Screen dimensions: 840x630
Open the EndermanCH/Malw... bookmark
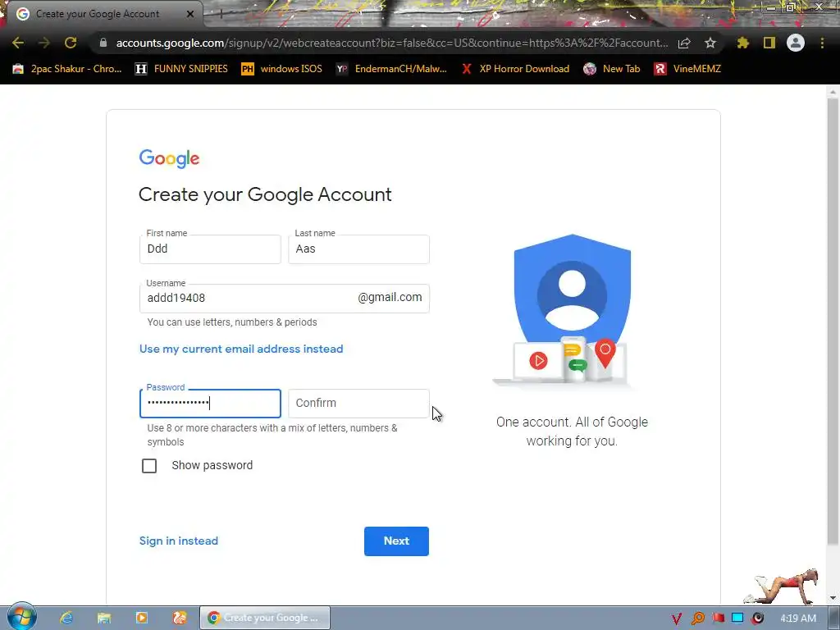391,69
